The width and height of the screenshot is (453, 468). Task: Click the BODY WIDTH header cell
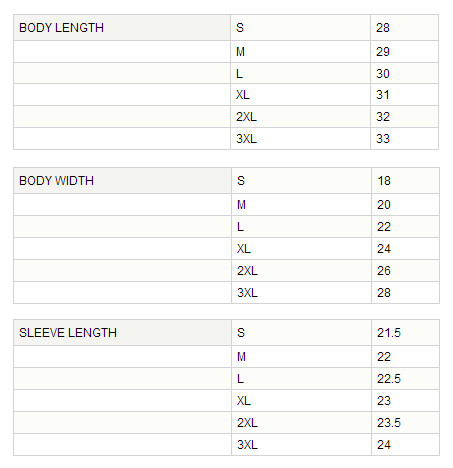(122, 181)
